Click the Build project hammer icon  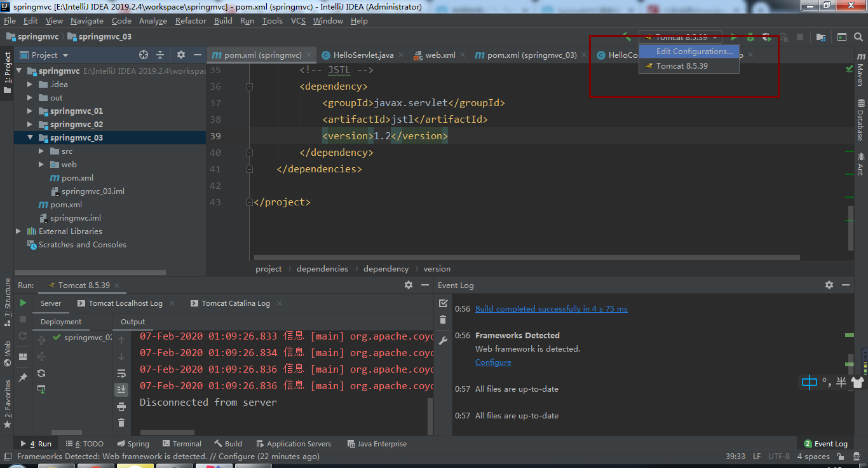click(x=628, y=38)
